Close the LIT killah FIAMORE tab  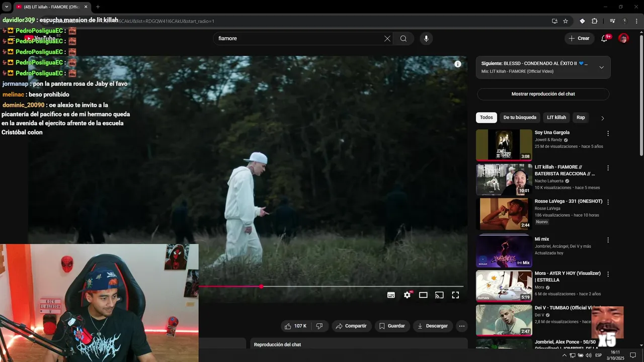click(x=86, y=7)
